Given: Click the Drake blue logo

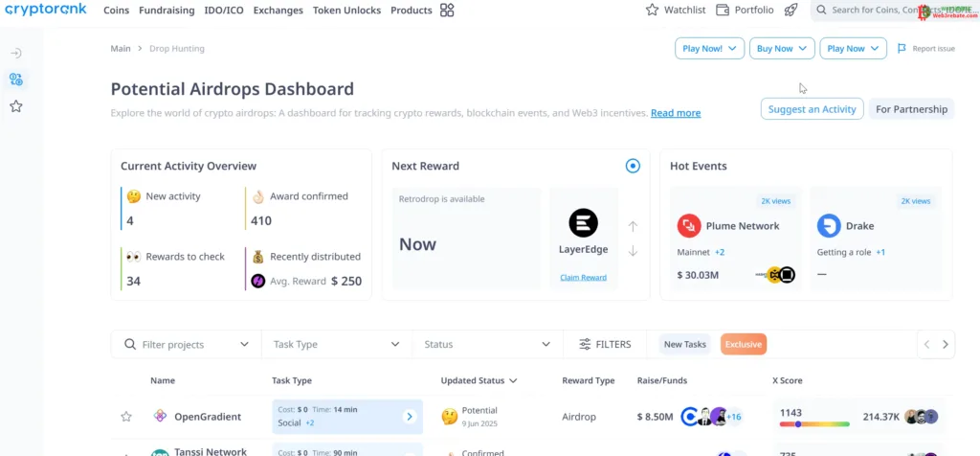Looking at the screenshot, I should click(829, 226).
